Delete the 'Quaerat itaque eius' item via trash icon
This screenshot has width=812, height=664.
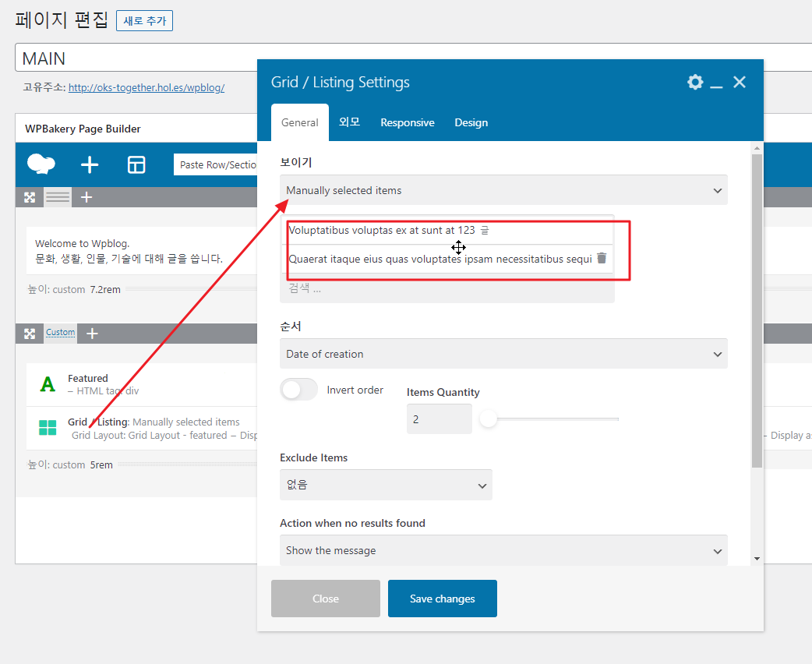point(602,258)
